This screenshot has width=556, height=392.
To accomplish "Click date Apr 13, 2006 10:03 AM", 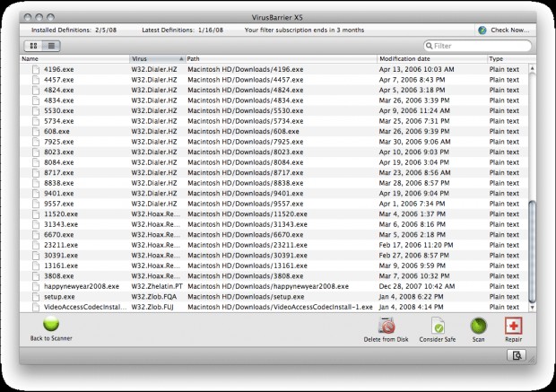I will click(416, 70).
